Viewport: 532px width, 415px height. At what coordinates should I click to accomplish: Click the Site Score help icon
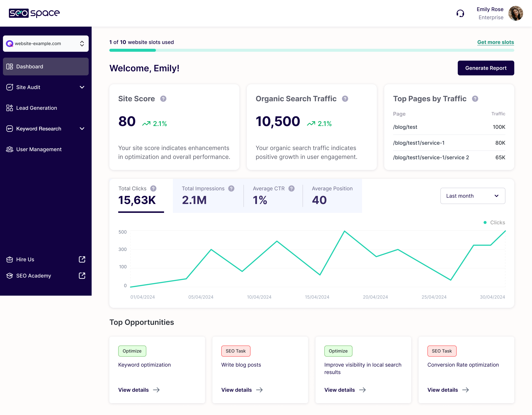coord(163,99)
